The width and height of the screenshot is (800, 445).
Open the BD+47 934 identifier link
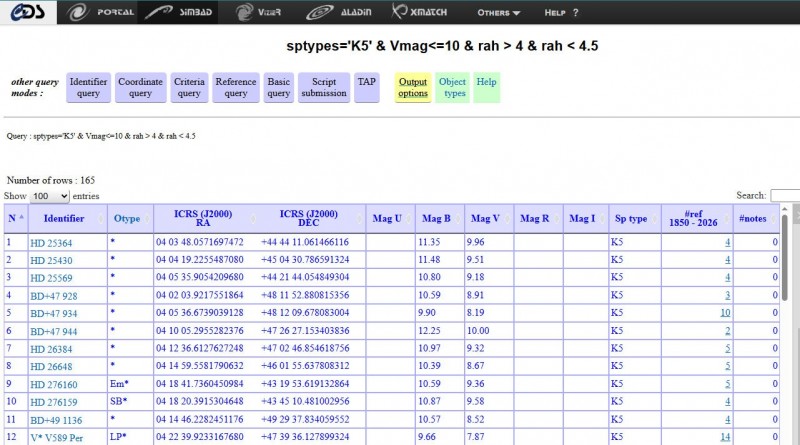pyautogui.click(x=54, y=313)
